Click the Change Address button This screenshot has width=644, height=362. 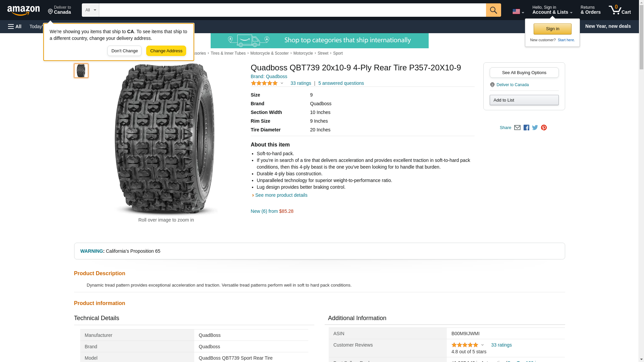point(166,51)
